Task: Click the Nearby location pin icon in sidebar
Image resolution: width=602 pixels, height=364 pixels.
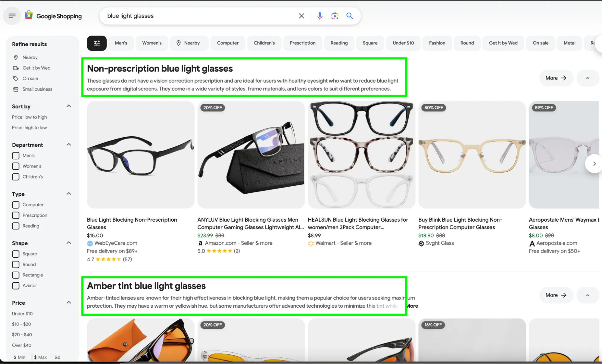Action: pyautogui.click(x=16, y=58)
